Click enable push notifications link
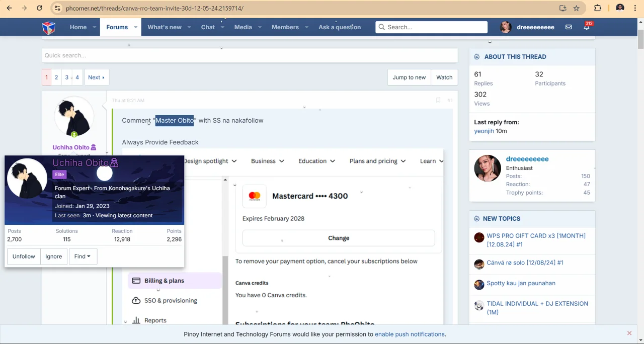This screenshot has width=644, height=344. (x=410, y=334)
